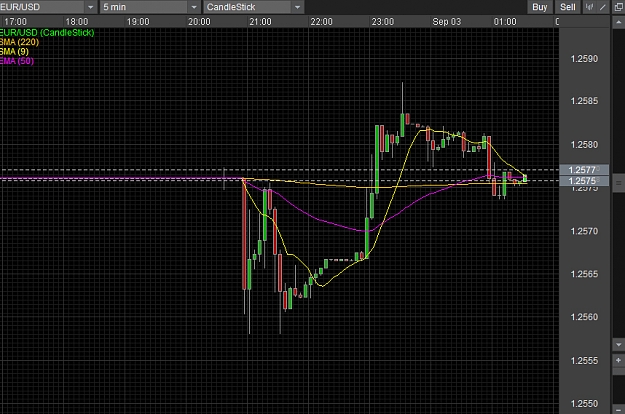The width and height of the screenshot is (625, 414).
Task: Select the trend line drawing tool
Action: click(x=603, y=7)
